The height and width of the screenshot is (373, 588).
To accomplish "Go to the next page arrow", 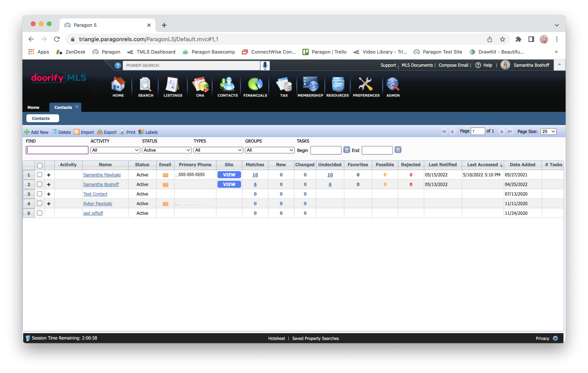I will pyautogui.click(x=502, y=132).
